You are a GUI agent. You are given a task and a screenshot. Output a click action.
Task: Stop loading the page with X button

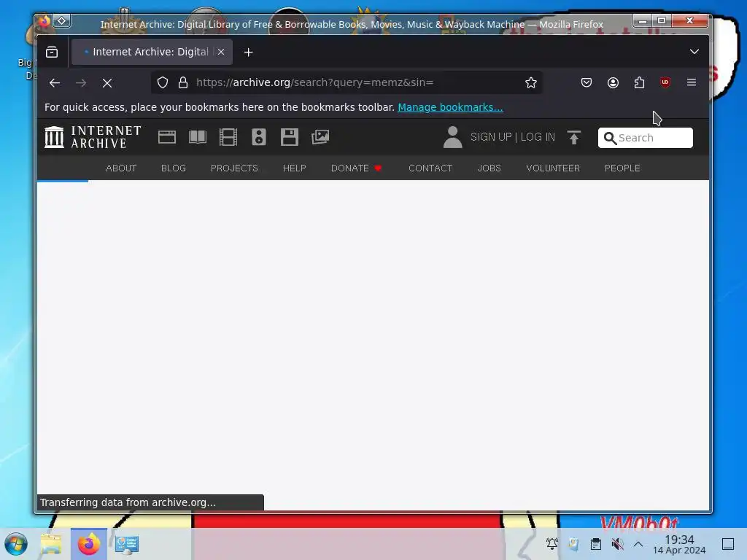(107, 83)
